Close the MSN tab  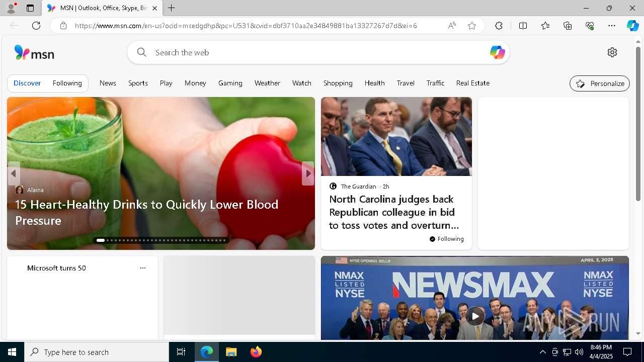(154, 8)
